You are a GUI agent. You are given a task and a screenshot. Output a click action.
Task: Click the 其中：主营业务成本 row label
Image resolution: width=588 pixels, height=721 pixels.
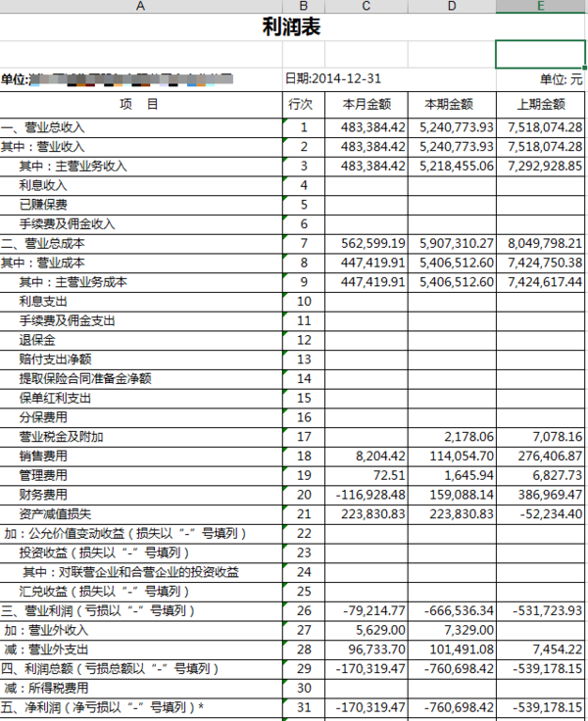(x=73, y=282)
